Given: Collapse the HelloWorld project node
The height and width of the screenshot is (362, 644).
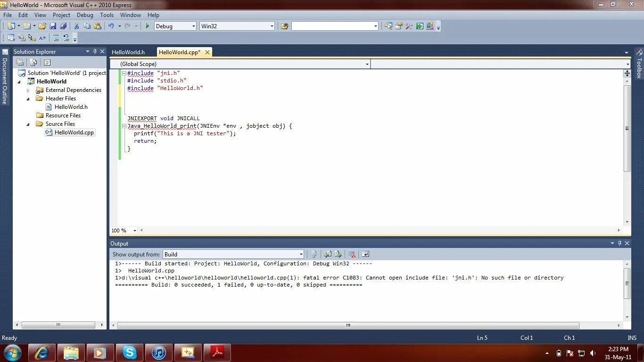Looking at the screenshot, I should (19, 82).
